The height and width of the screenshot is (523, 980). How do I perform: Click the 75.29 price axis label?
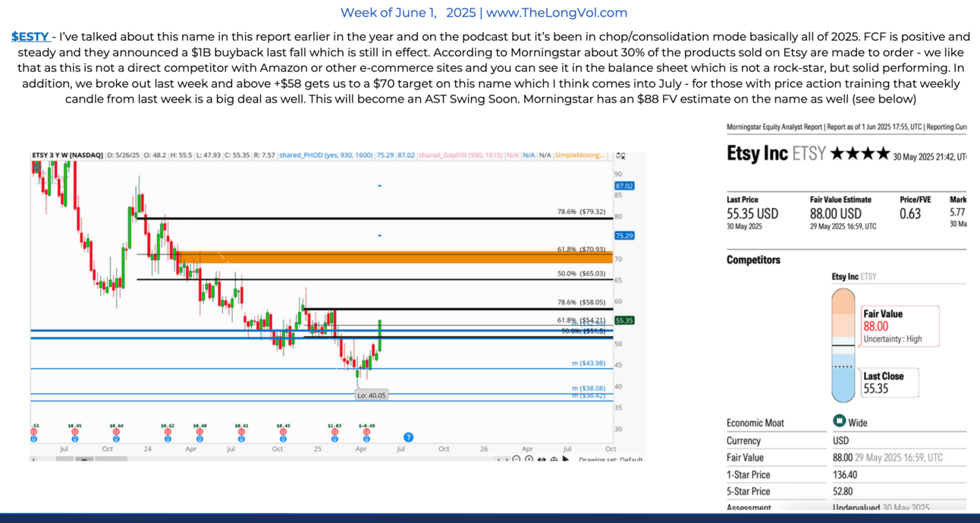(624, 235)
